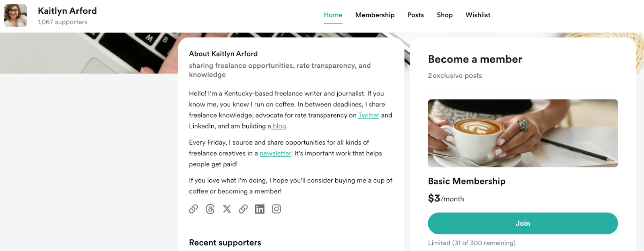Screen dimensions: 644x251
Task: Click the coffee cup membership image
Action: [x=522, y=133]
